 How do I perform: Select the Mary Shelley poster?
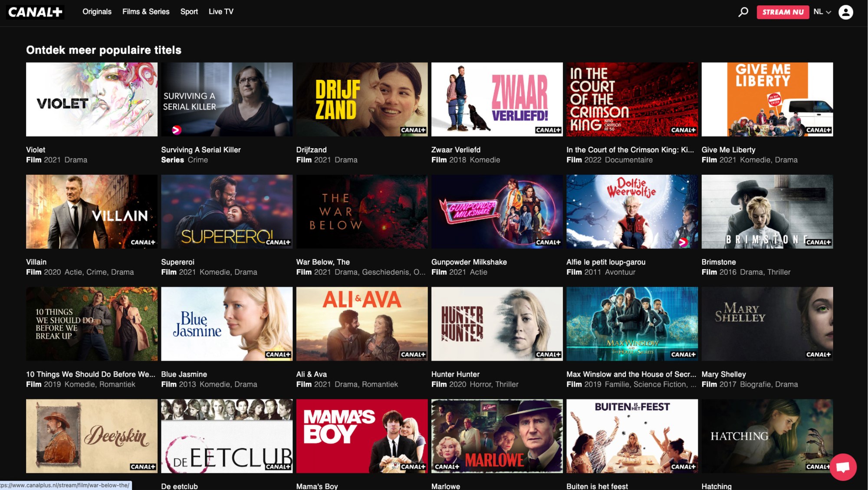(x=767, y=324)
